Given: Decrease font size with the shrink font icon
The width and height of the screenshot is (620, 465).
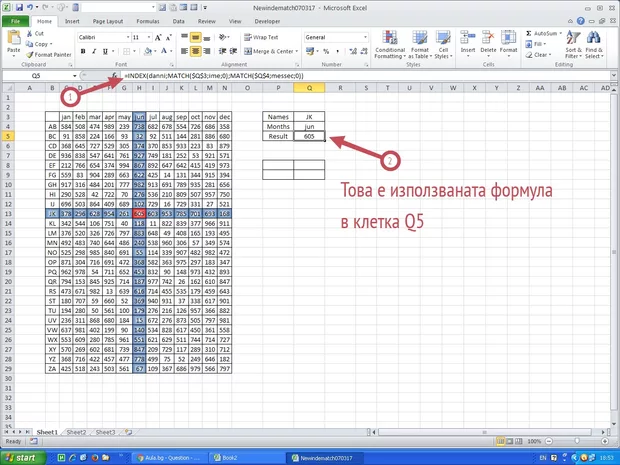Looking at the screenshot, I should pyautogui.click(x=168, y=38).
